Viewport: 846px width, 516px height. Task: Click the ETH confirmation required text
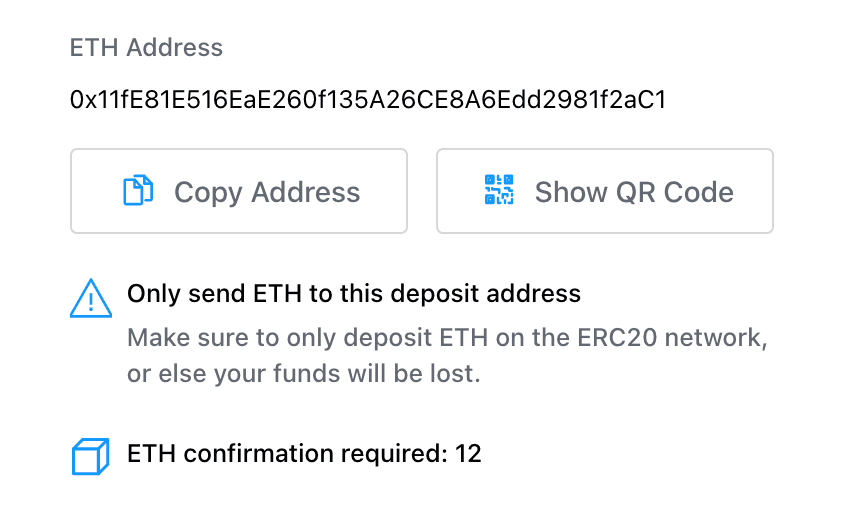click(x=304, y=454)
